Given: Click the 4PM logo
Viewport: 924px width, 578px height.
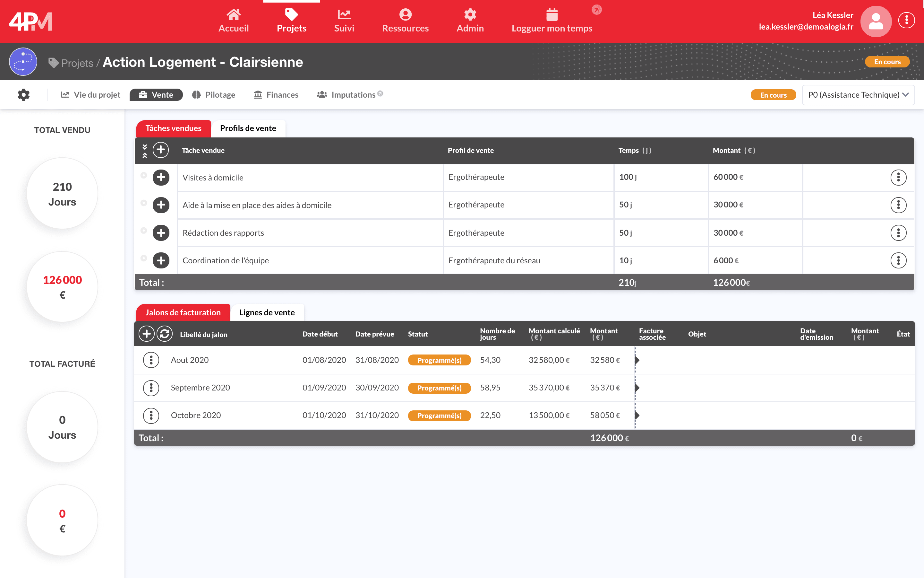Looking at the screenshot, I should [30, 22].
